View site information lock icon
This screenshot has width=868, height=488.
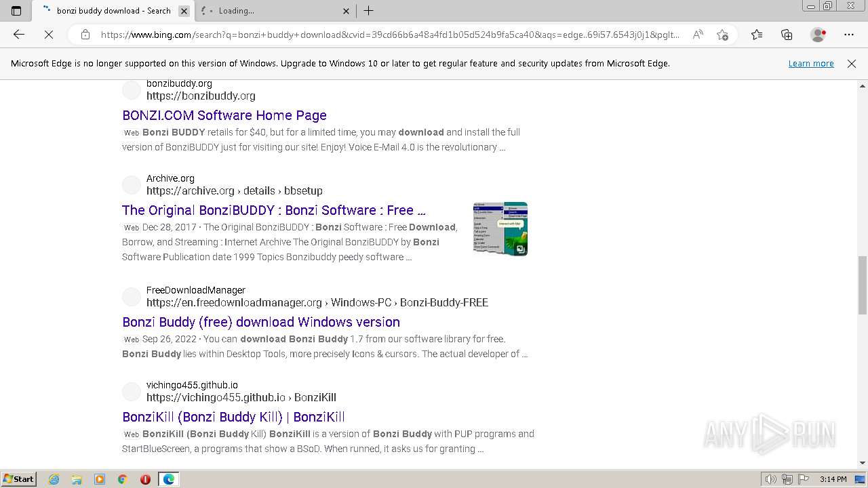(85, 35)
